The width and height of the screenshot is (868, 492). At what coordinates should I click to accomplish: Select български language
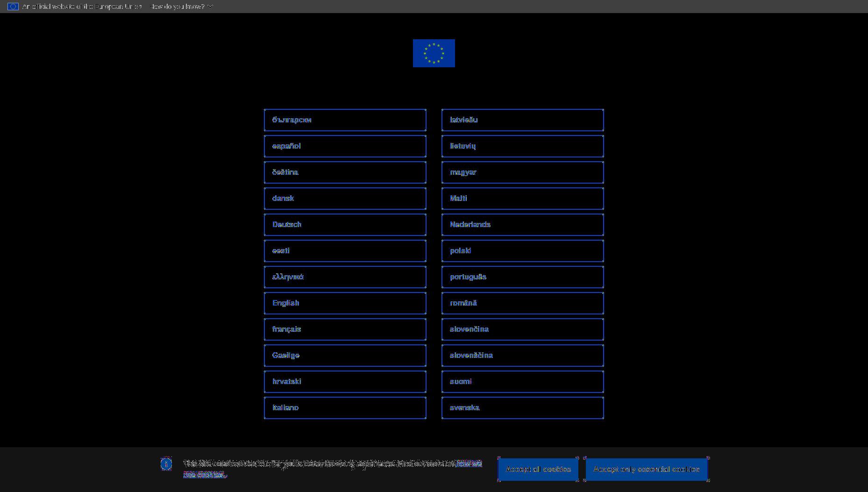345,120
